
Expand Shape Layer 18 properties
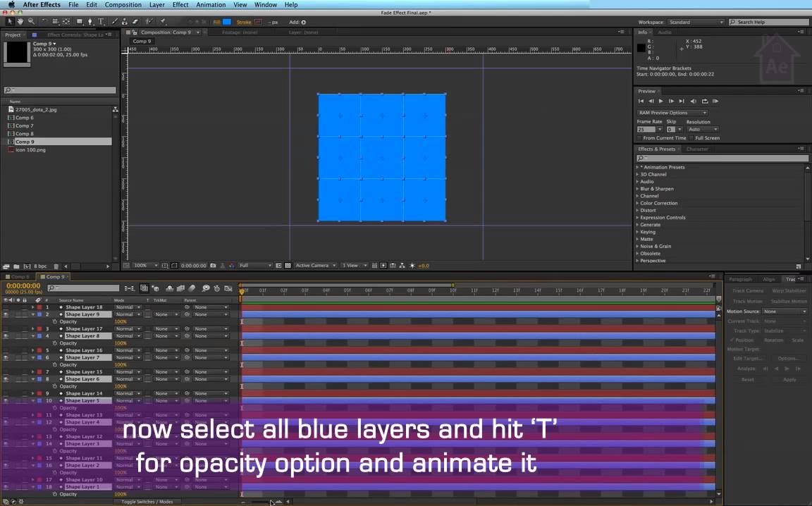(x=32, y=307)
